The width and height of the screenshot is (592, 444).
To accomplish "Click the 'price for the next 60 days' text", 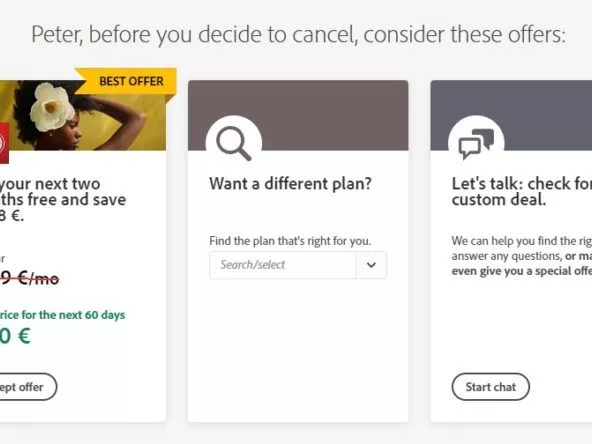I will [62, 314].
